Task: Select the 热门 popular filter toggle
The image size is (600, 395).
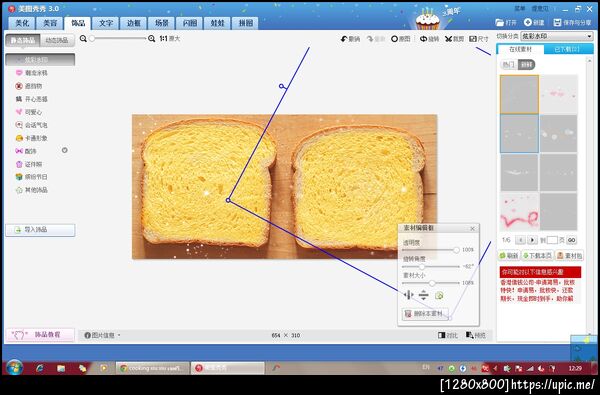Action: pos(509,64)
